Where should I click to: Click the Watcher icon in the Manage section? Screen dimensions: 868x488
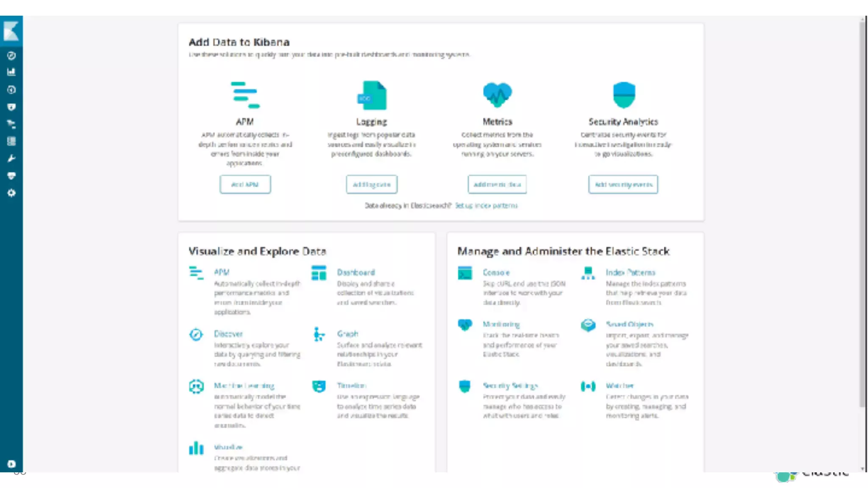[x=588, y=386]
